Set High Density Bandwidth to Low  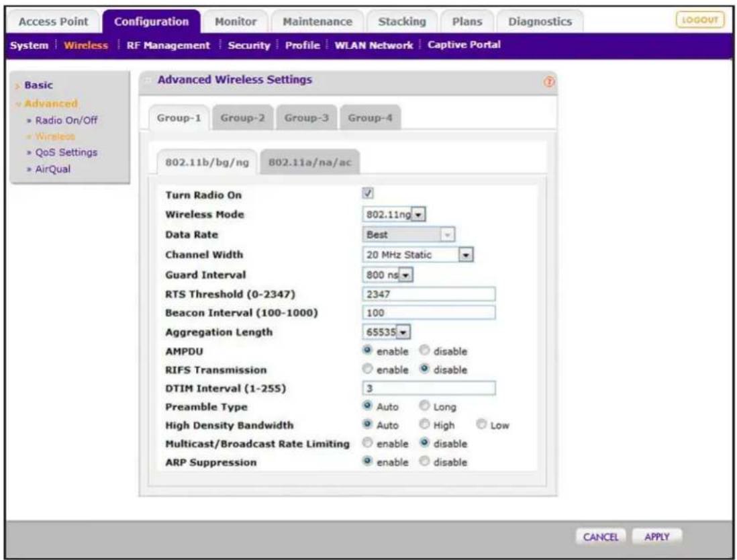481,424
